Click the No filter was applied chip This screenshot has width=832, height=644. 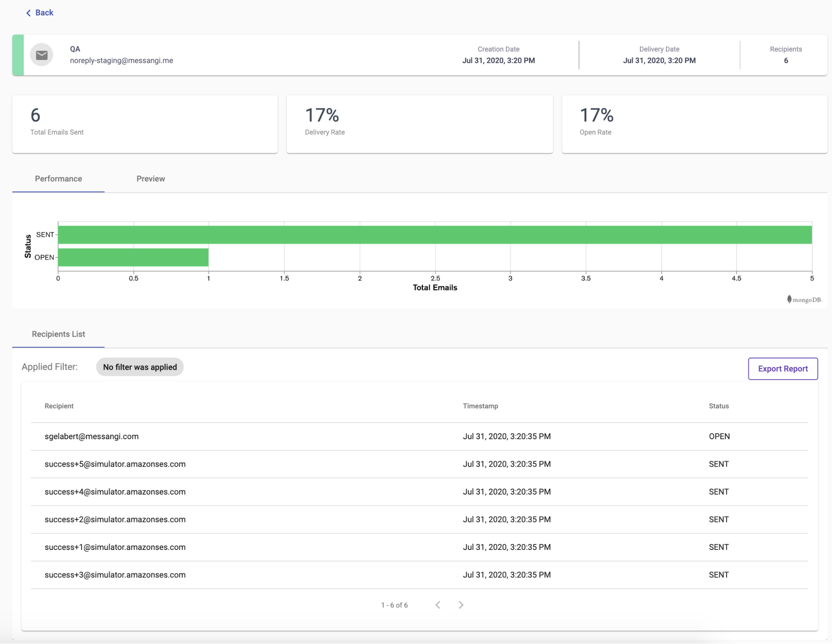(140, 367)
